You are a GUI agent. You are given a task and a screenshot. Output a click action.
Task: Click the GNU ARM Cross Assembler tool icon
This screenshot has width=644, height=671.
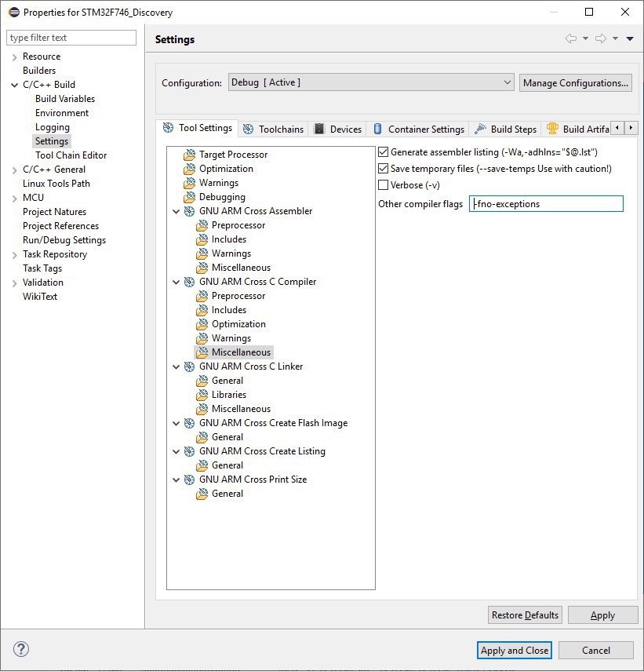click(x=189, y=211)
